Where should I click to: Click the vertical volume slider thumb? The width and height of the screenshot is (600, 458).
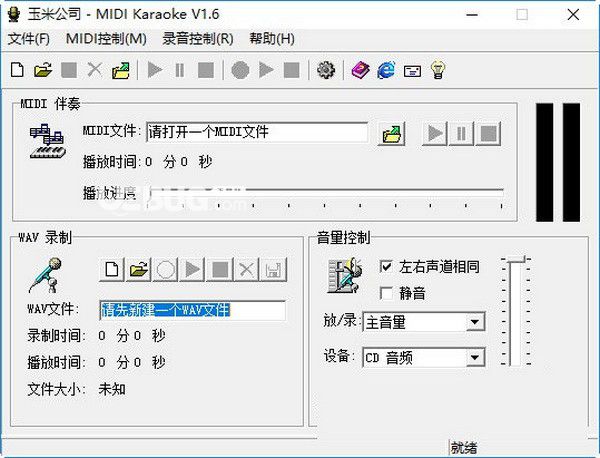(517, 259)
